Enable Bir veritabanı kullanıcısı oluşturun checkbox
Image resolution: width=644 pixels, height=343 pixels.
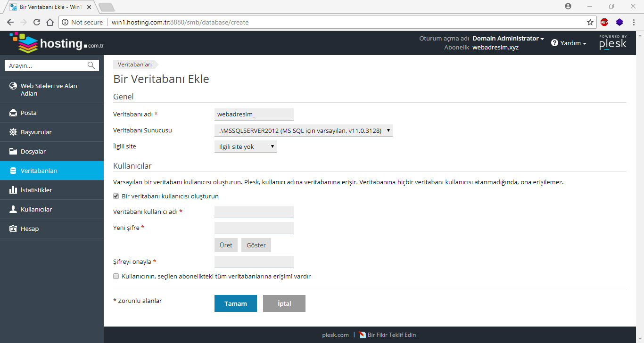click(116, 196)
